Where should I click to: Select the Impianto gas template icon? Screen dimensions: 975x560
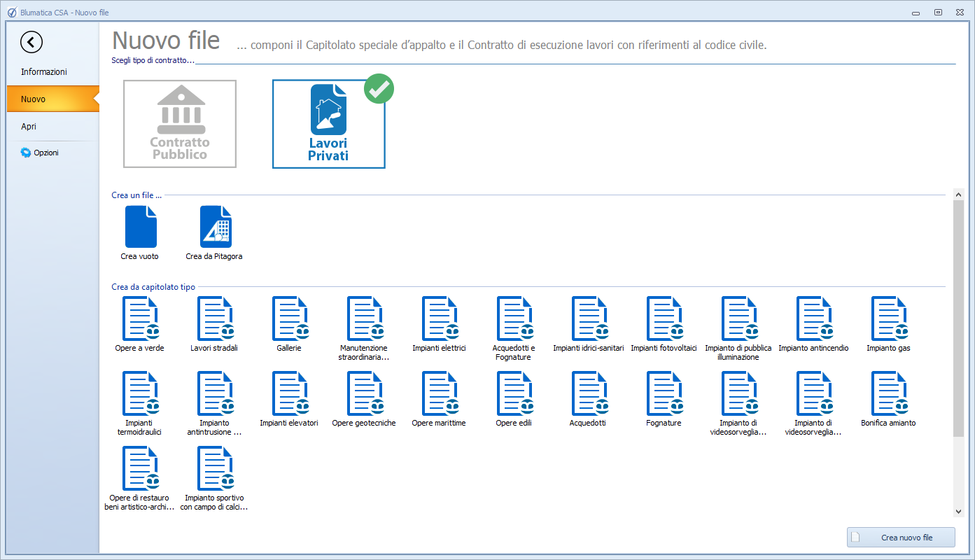tap(888, 318)
